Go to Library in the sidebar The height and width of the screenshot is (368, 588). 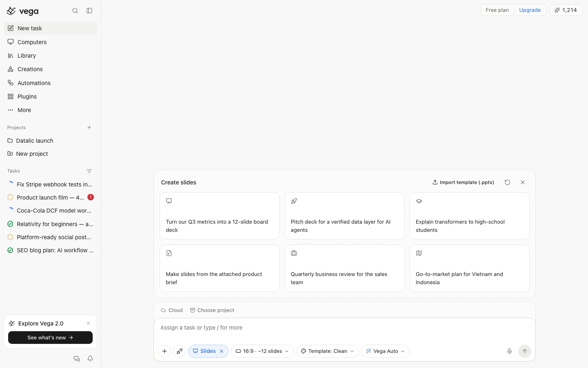[x=51, y=56]
